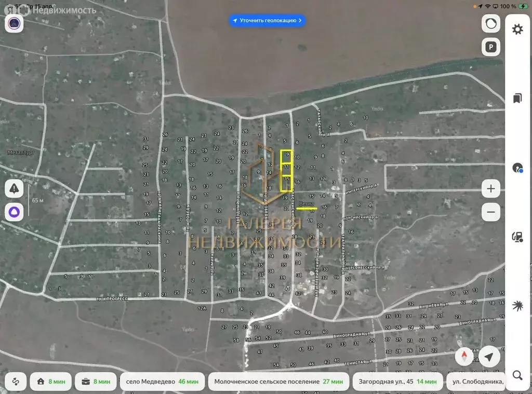Image resolution: width=532 pixels, height=394 pixels.
Task: Open settings gear in right sidebar
Action: coord(517,29)
